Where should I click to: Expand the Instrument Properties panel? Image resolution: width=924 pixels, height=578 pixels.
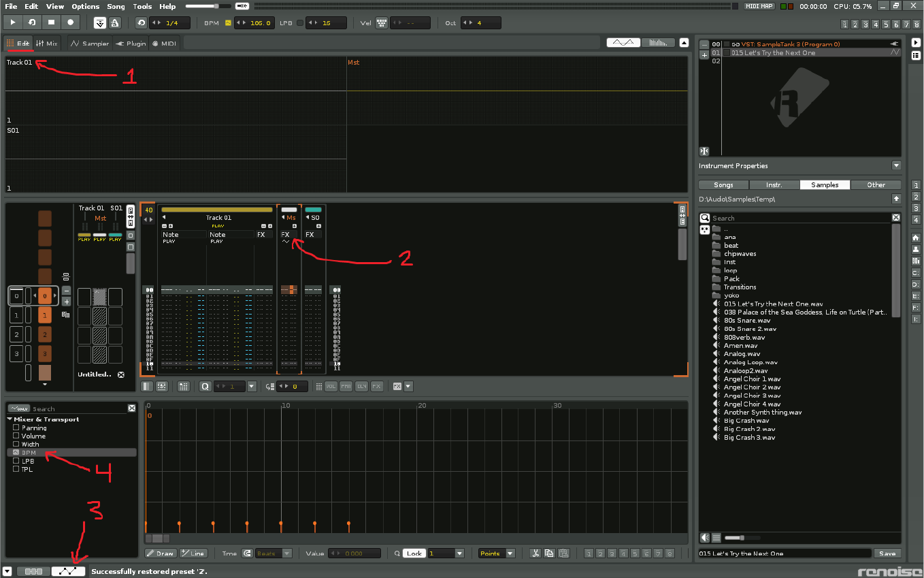click(x=896, y=165)
